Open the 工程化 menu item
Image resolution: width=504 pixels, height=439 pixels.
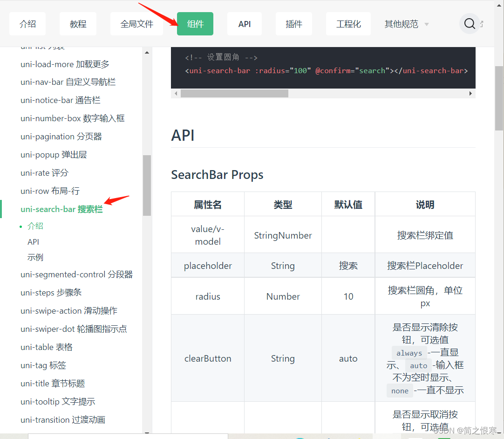[x=348, y=24]
